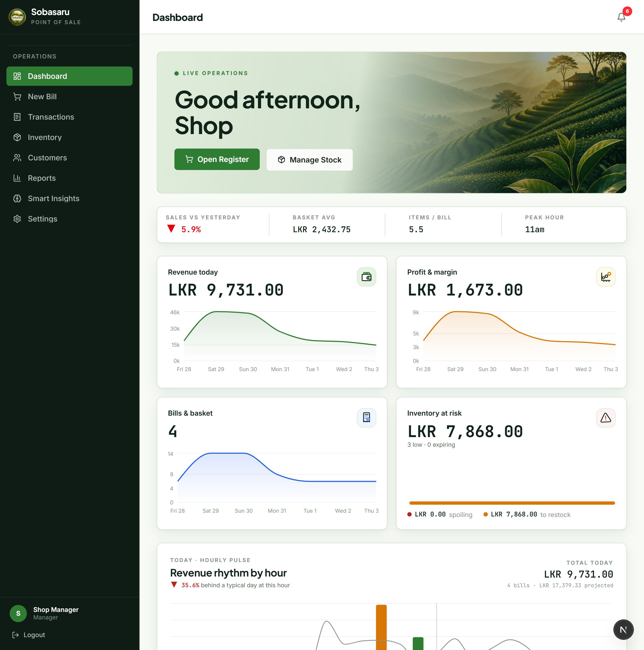Viewport: 644px width, 650px height.
Task: Click the Settings gear icon
Action: (x=17, y=219)
